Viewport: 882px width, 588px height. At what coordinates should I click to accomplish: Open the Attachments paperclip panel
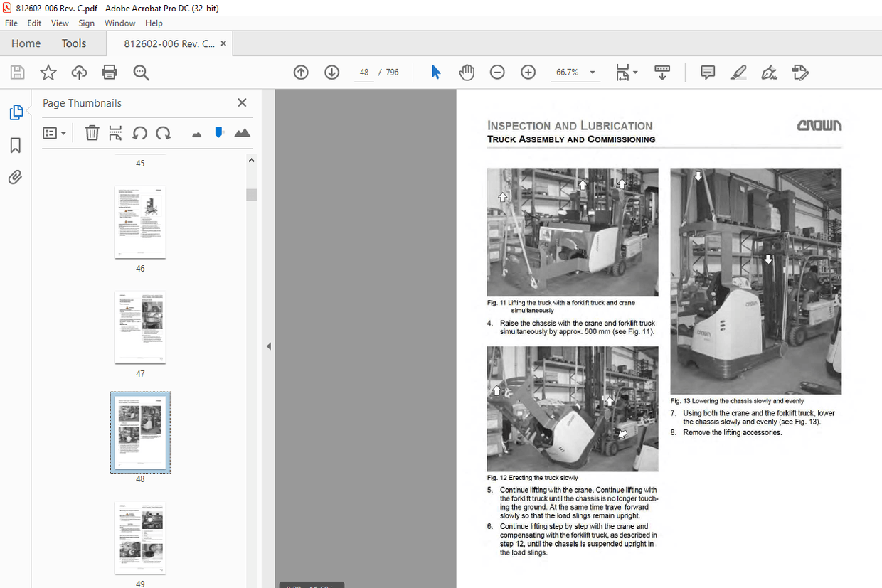[x=15, y=177]
